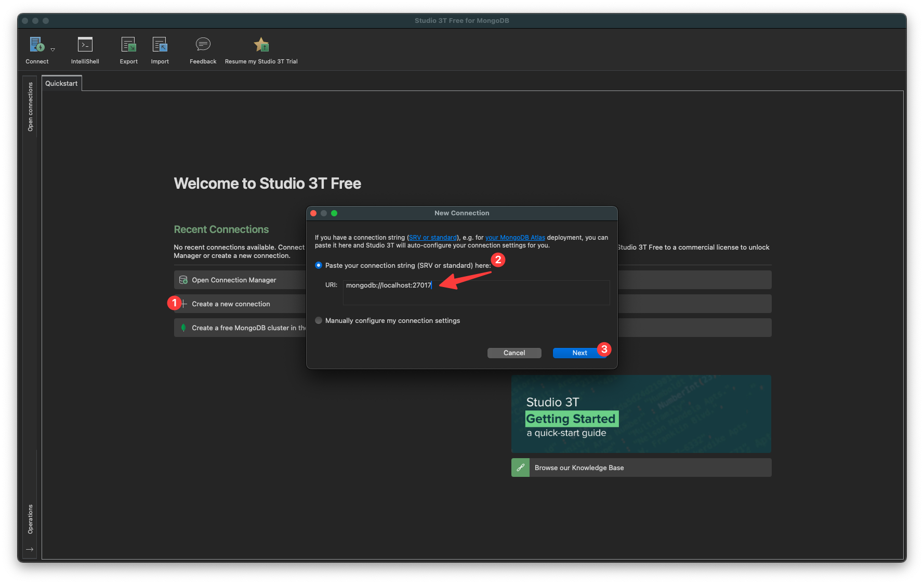Image resolution: width=924 pixels, height=584 pixels.
Task: Open the Feedback speech bubble icon
Action: click(203, 44)
